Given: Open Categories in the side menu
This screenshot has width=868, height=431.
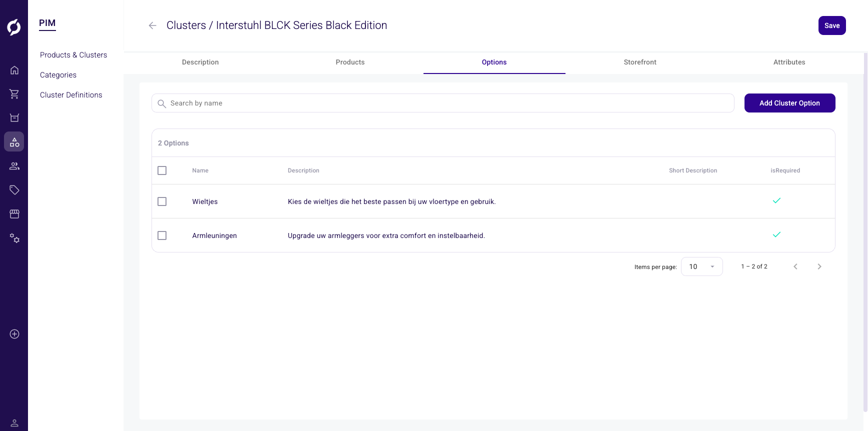Looking at the screenshot, I should 58,75.
